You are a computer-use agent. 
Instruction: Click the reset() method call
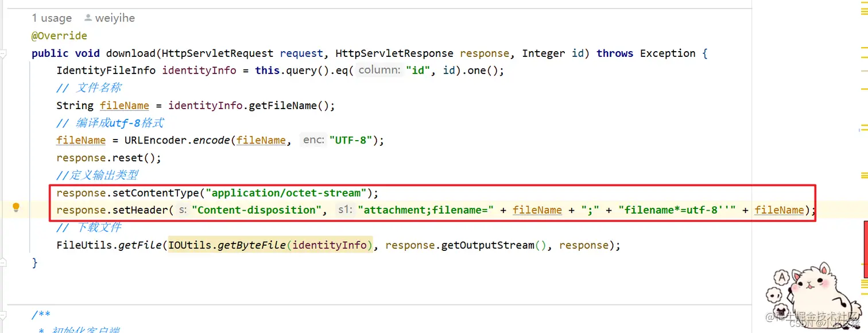point(134,157)
